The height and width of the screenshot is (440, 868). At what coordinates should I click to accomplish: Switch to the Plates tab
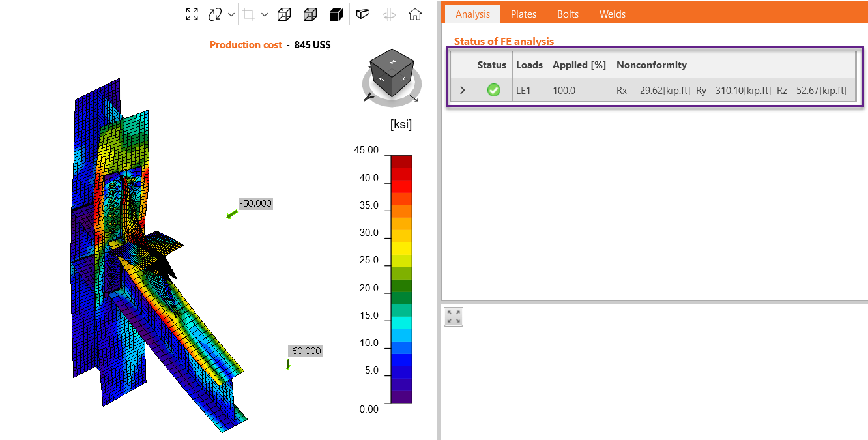pyautogui.click(x=523, y=14)
